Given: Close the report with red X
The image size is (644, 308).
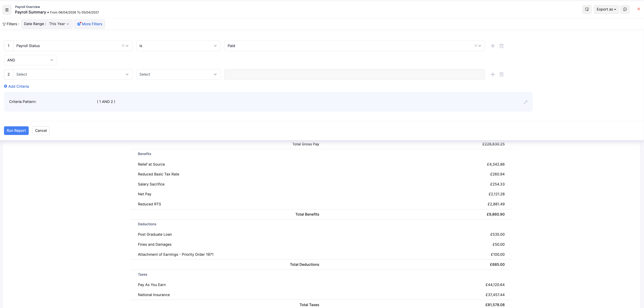Looking at the screenshot, I should [638, 9].
